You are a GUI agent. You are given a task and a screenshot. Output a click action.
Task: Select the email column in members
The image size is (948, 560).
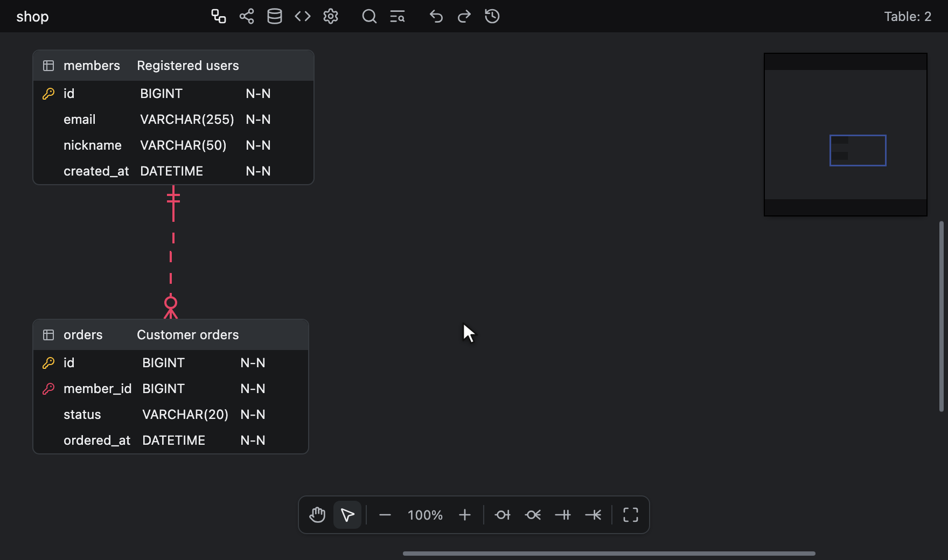80,120
